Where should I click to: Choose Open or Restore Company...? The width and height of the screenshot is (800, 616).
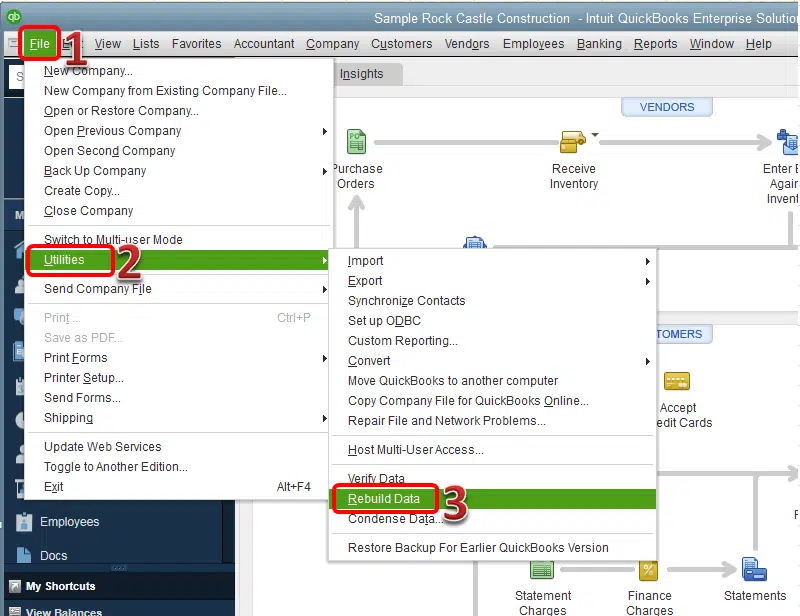(x=178, y=111)
